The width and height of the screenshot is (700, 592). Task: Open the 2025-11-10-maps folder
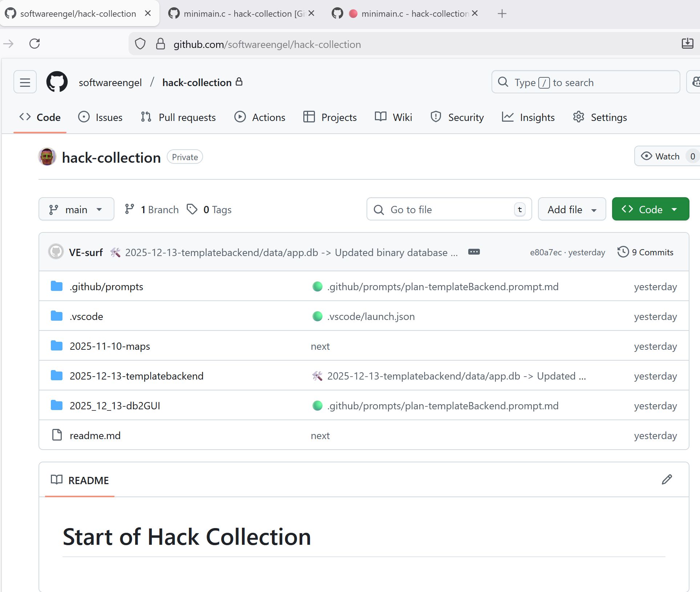[110, 346]
